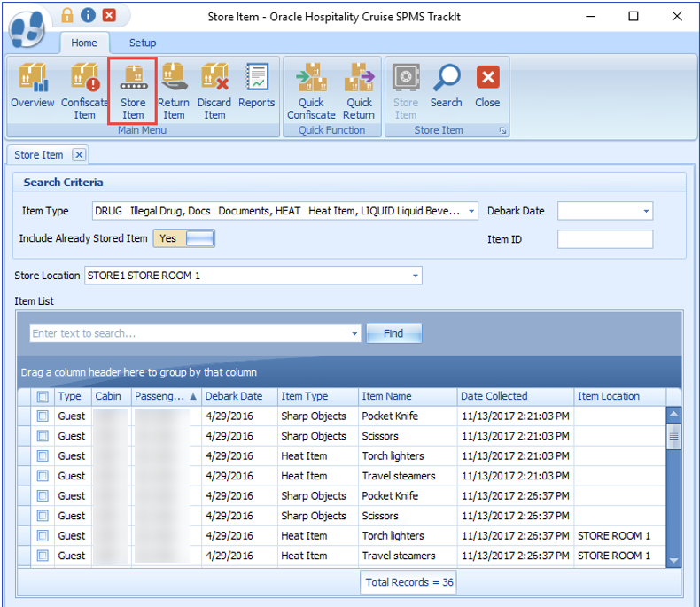Click the footprint application logo
This screenshot has width=700, height=607.
pyautogui.click(x=27, y=29)
